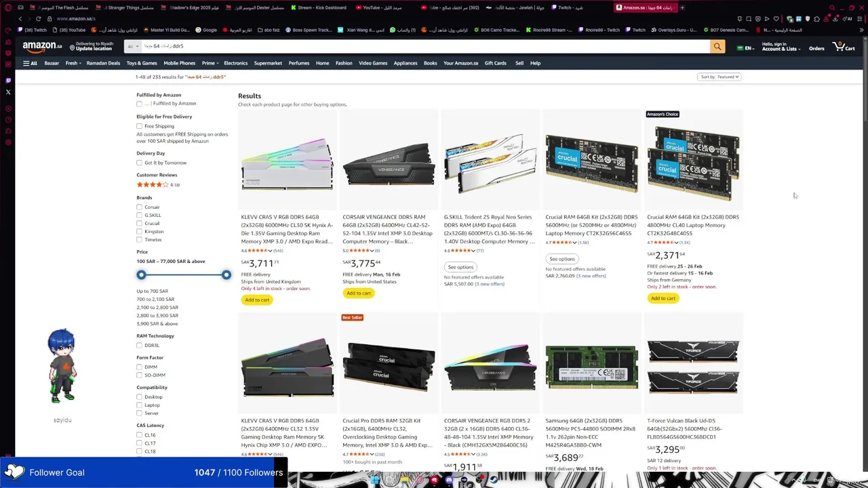The height and width of the screenshot is (488, 868).
Task: Open File Explorer from the taskbar
Action: (405, 480)
